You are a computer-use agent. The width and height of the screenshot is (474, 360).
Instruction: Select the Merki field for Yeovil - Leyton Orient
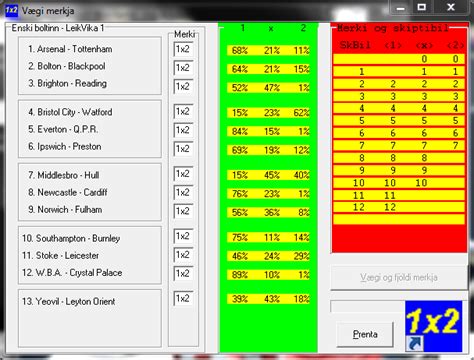point(183,299)
